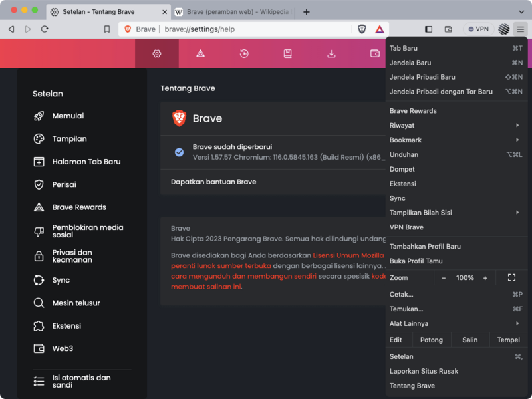Select Jendela Pribadi Baru from menu
532x399 pixels.
(422, 77)
